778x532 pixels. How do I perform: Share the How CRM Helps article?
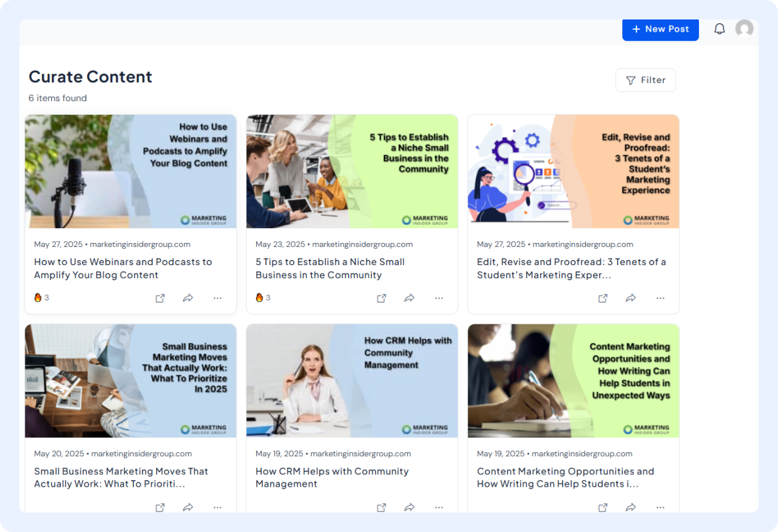(x=410, y=507)
